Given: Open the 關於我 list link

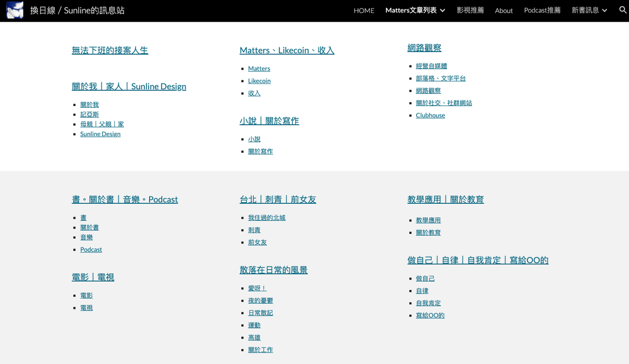Looking at the screenshot, I should (89, 104).
